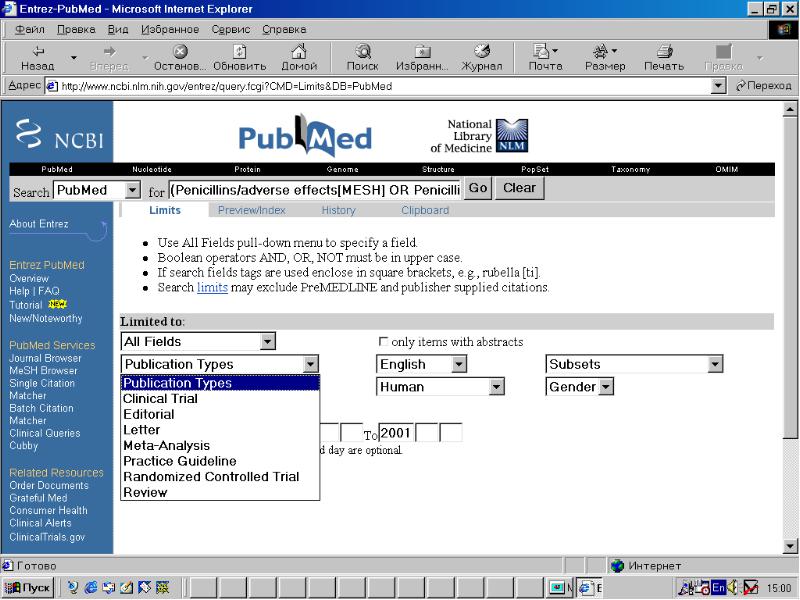Click the Clear button
This screenshot has height=600, width=800.
coord(519,188)
